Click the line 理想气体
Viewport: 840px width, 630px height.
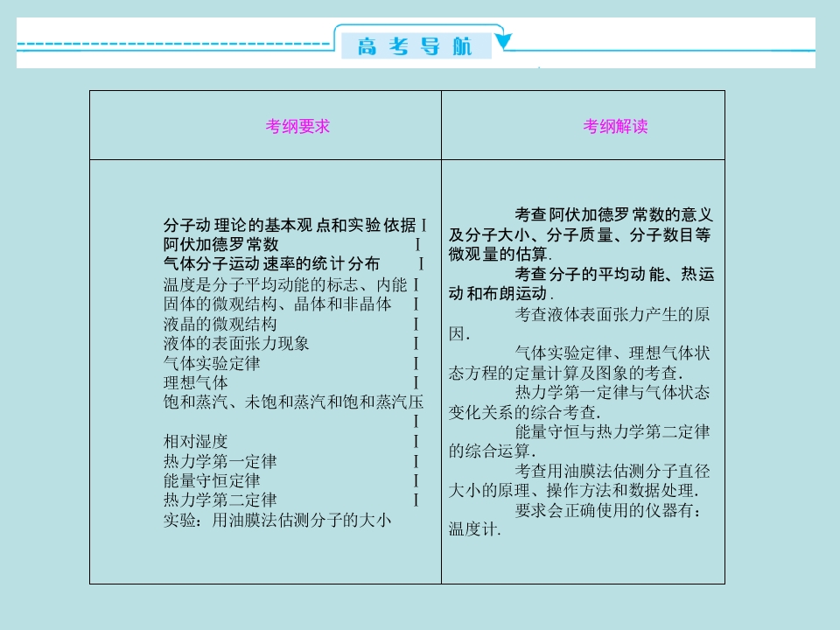pyautogui.click(x=195, y=382)
